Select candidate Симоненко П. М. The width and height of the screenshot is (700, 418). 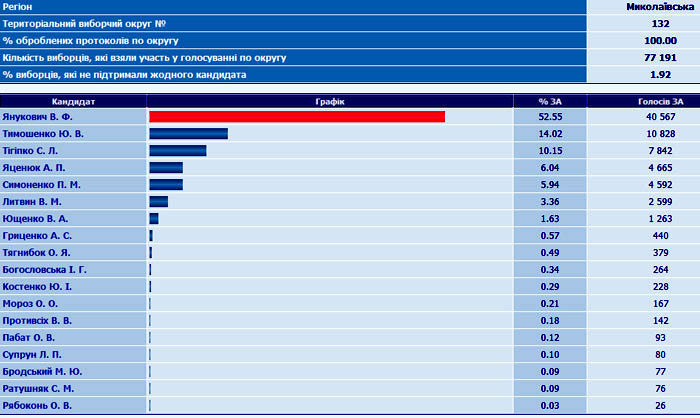pos(41,185)
